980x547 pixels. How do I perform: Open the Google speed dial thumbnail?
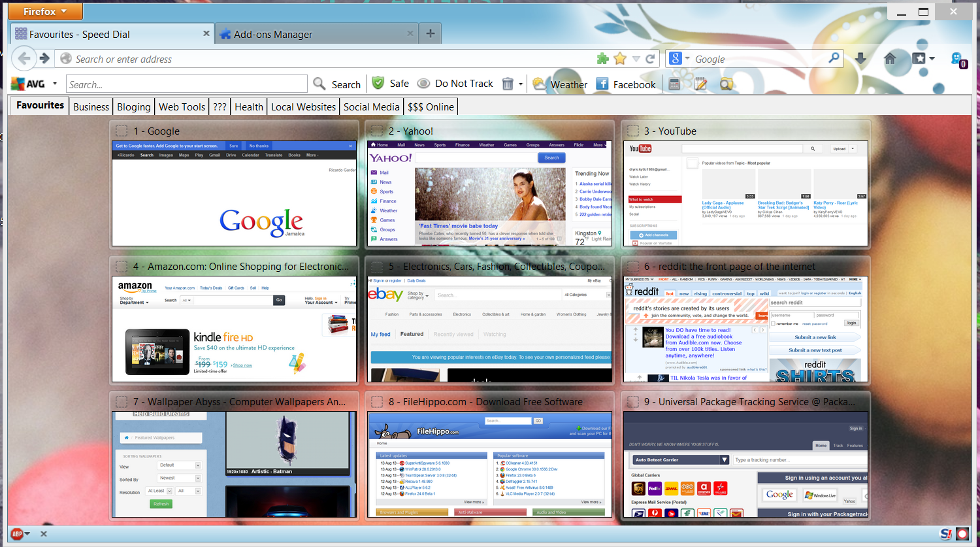(x=234, y=193)
